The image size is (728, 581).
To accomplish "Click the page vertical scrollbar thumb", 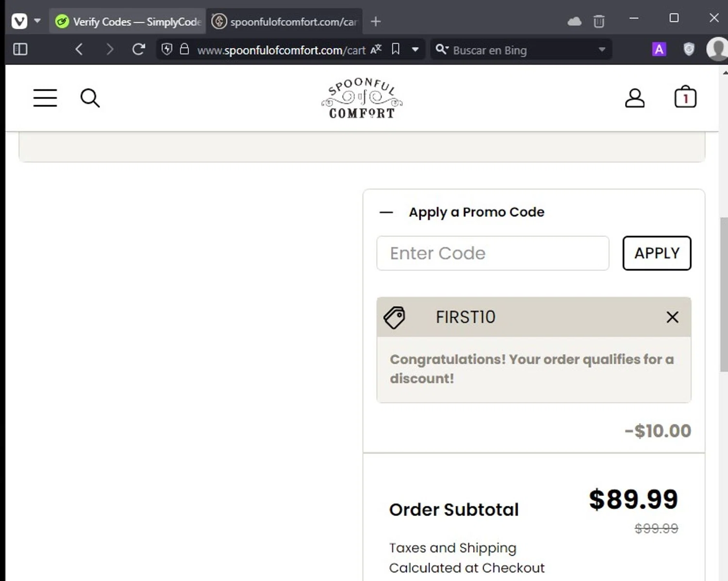I will click(724, 294).
